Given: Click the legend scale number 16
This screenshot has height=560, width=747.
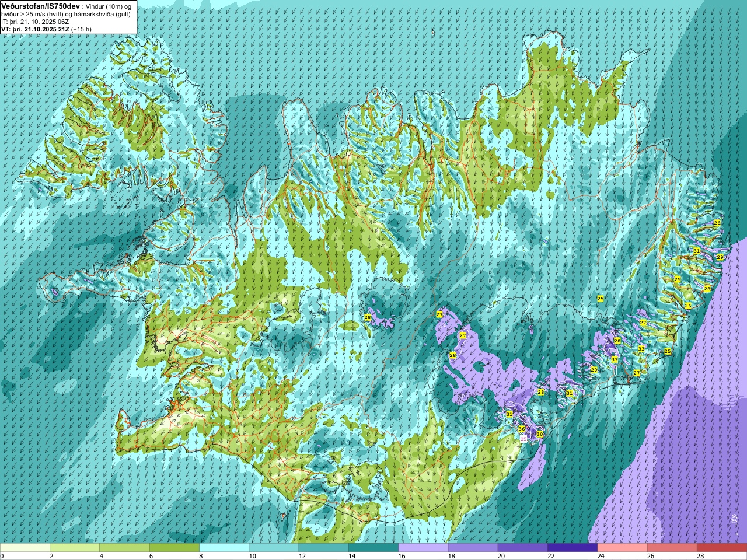Looking at the screenshot, I should [x=403, y=556].
